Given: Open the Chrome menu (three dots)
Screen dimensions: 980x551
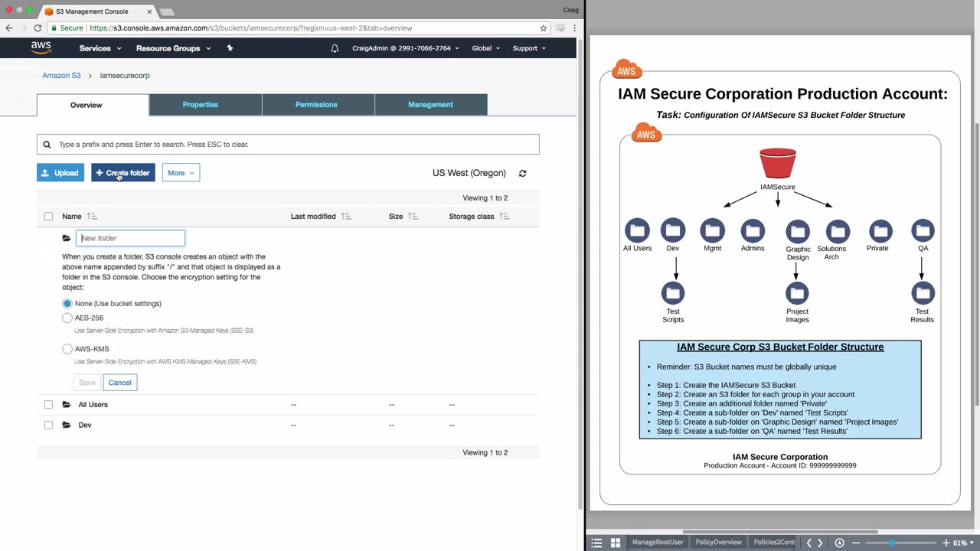Looking at the screenshot, I should [x=574, y=28].
